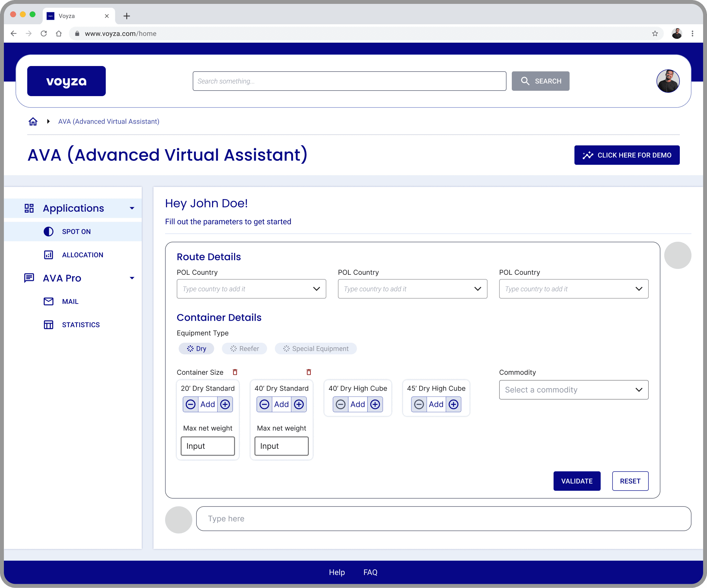Decrease 40' Dry Standard quantity
The image size is (707, 588).
click(x=264, y=405)
